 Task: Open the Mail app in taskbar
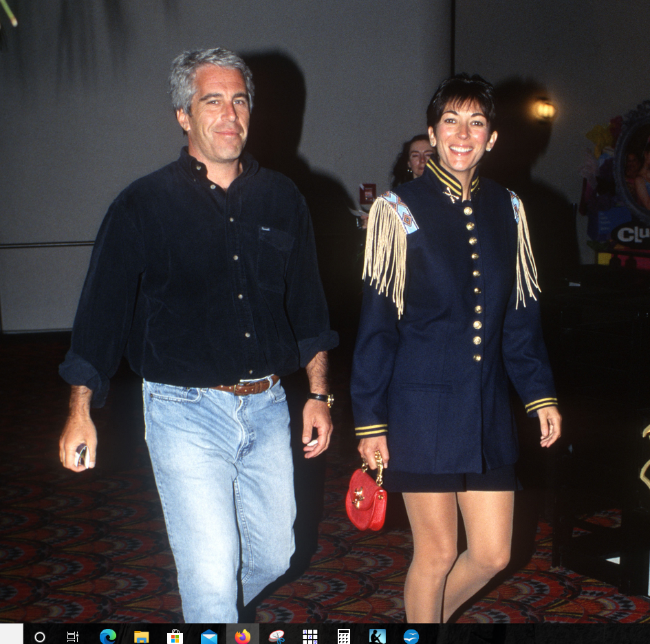click(x=209, y=636)
